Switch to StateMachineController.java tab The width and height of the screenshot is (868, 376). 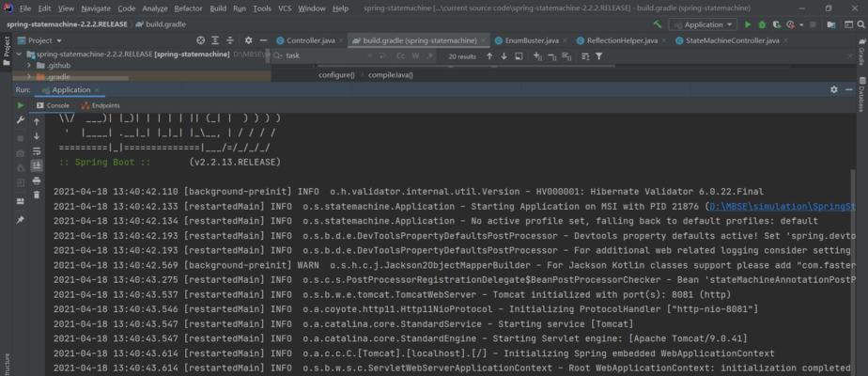click(733, 40)
